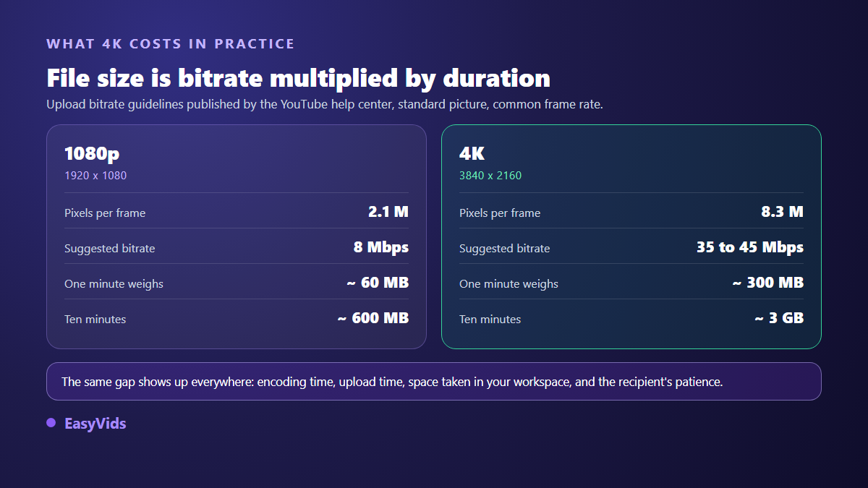Click 'Ten minutes' in the 1080p card
The image size is (868, 488).
coord(95,320)
